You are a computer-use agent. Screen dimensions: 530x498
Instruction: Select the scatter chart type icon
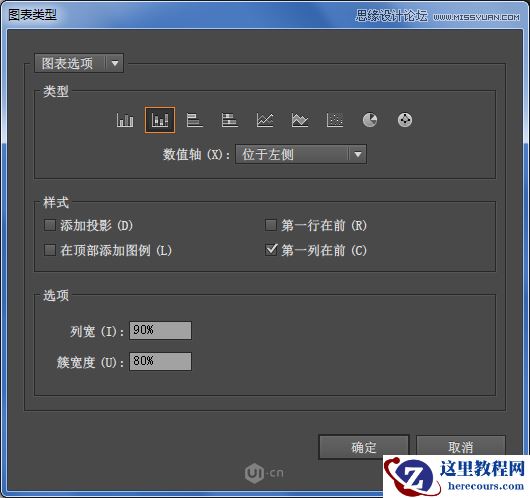pos(335,120)
